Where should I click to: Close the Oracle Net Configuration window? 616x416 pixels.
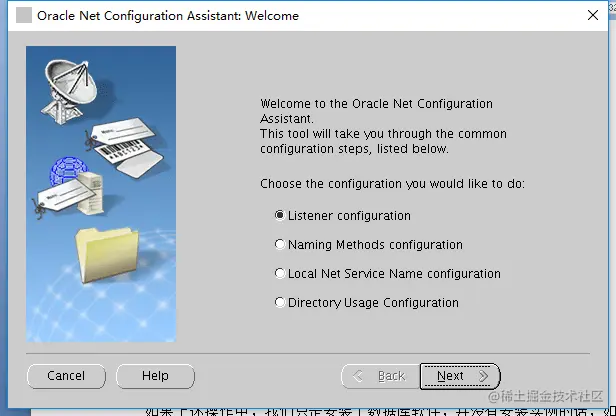click(x=593, y=15)
